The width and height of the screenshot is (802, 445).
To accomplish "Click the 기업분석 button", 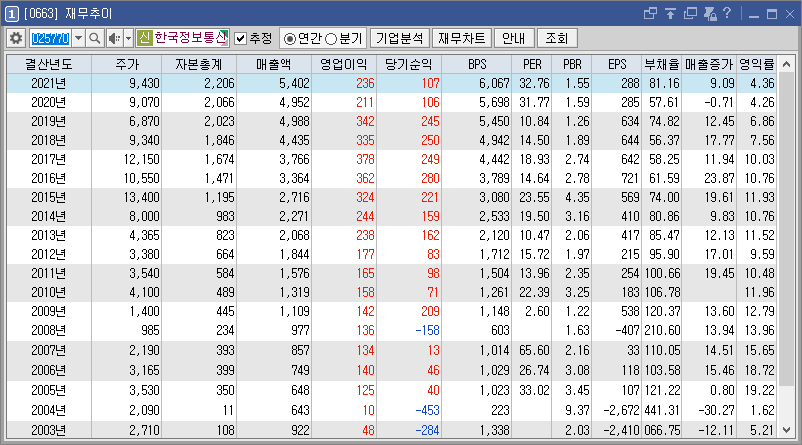I will point(400,38).
